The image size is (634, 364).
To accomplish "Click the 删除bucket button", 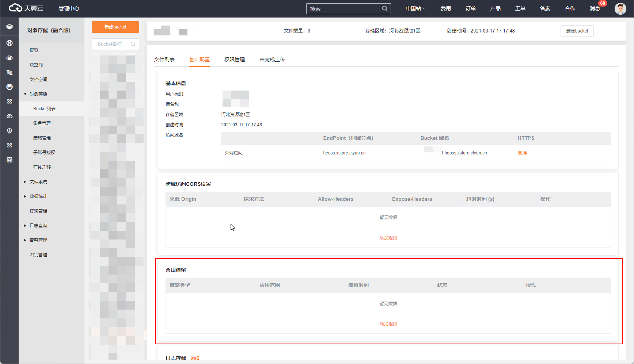I will click(577, 31).
